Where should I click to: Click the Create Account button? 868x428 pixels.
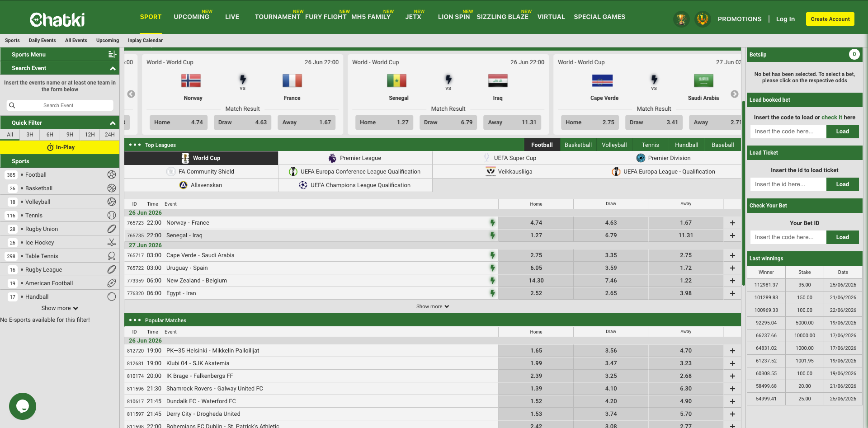tap(830, 19)
